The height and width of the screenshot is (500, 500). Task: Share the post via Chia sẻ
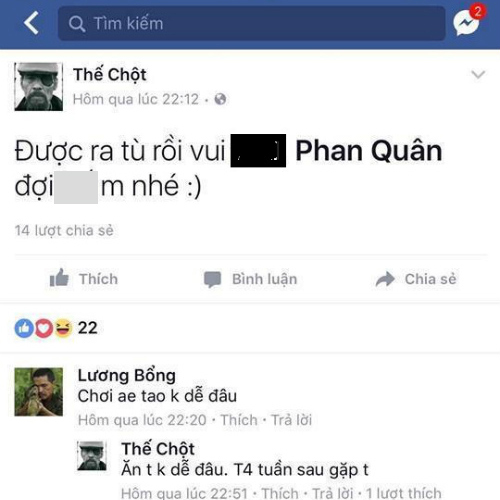pos(416,279)
